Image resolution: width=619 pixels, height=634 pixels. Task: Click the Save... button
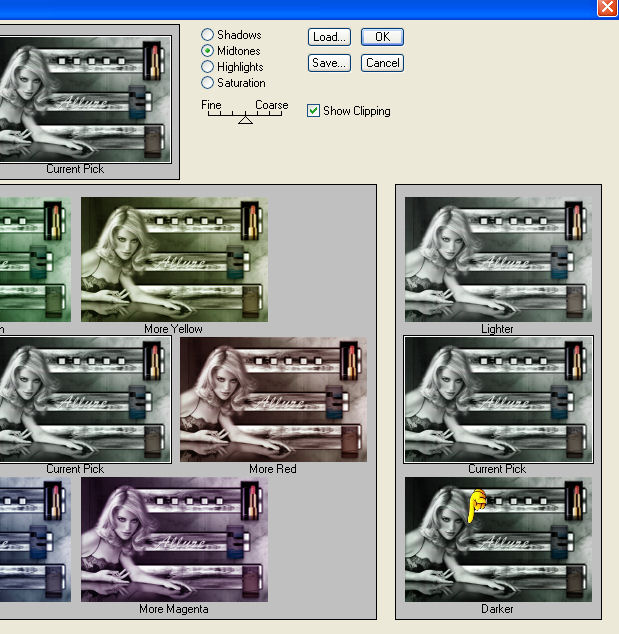[x=329, y=63]
